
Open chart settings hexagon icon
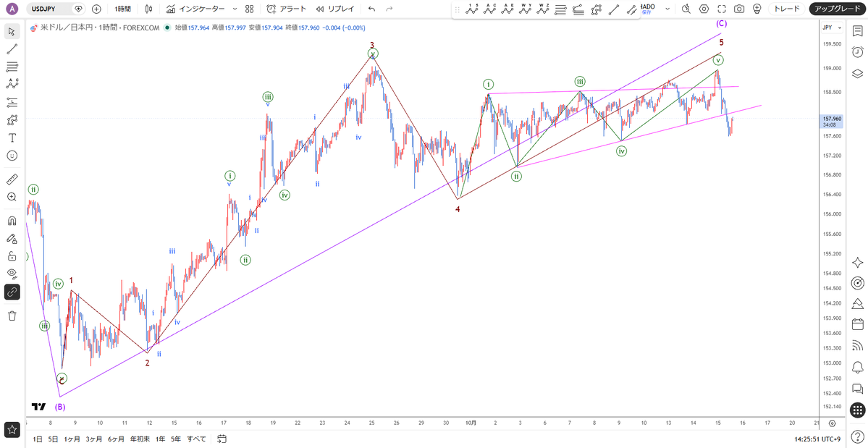pos(704,9)
